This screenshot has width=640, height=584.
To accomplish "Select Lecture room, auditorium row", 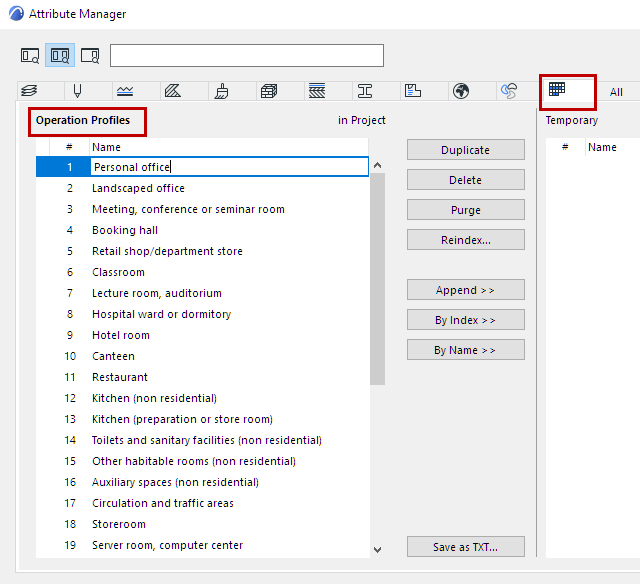I will [x=202, y=293].
